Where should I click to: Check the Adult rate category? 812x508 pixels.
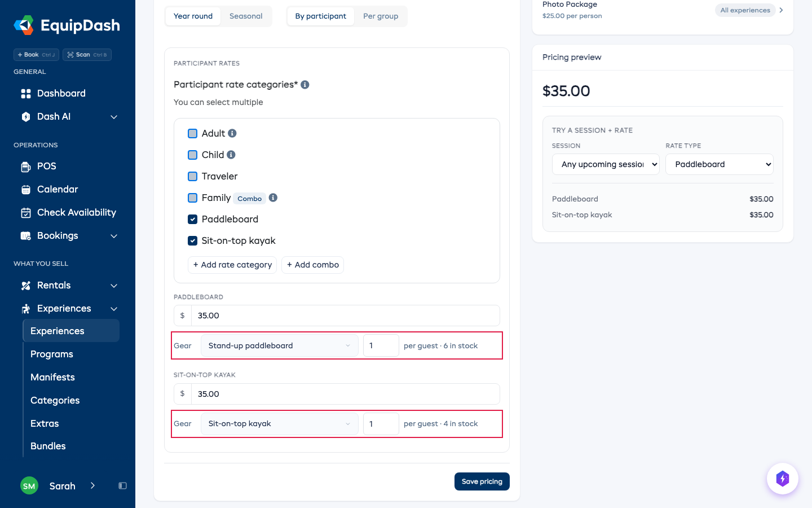192,134
